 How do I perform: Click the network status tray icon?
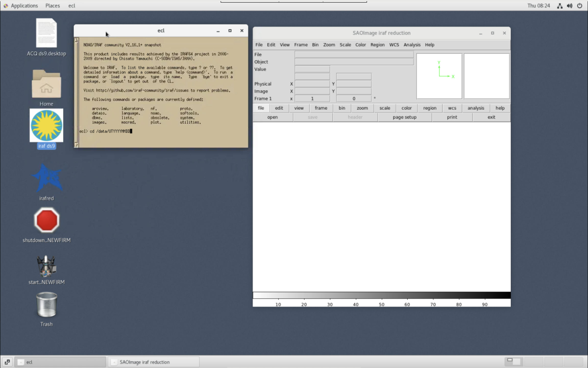click(560, 6)
